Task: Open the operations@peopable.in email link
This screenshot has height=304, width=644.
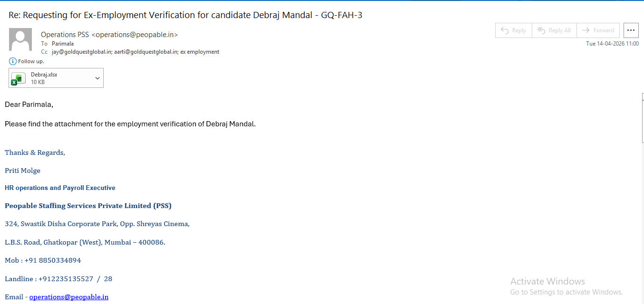Action: point(69,297)
